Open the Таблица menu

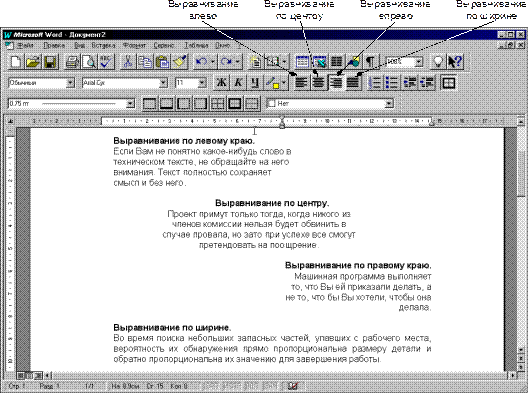coord(196,46)
